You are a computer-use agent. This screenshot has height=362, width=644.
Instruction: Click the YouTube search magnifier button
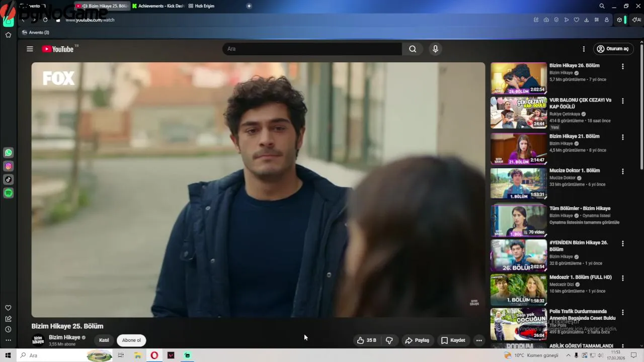pyautogui.click(x=413, y=49)
